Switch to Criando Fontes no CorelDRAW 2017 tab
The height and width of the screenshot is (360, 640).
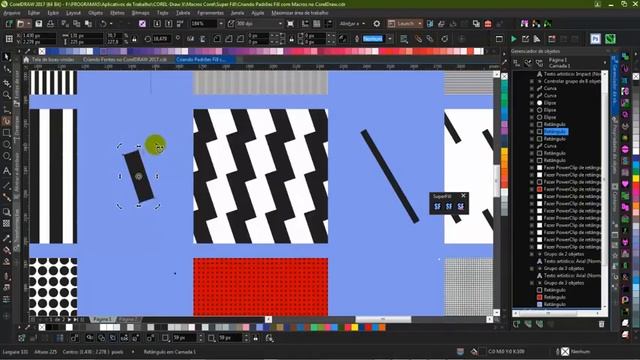click(x=125, y=60)
